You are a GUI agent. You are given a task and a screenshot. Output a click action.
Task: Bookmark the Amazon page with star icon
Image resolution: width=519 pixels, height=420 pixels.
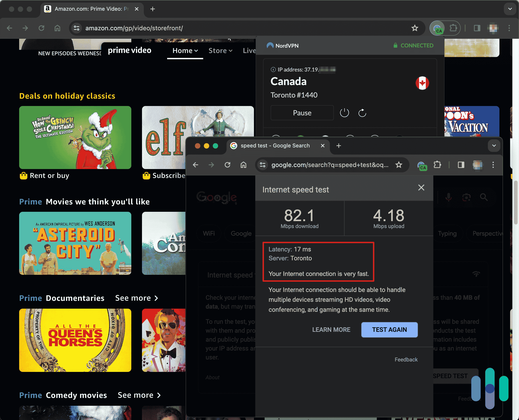pyautogui.click(x=415, y=28)
